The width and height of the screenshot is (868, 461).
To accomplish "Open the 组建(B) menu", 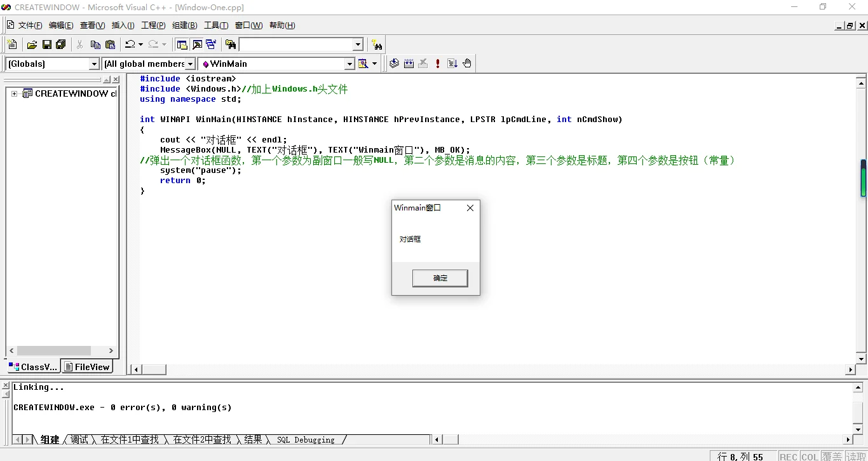I will (x=184, y=25).
